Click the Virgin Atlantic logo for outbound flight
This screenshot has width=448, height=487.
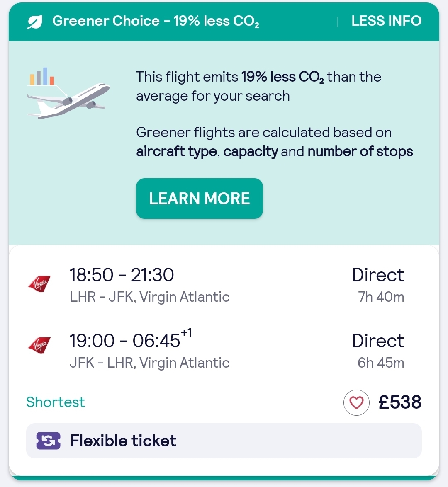39,283
